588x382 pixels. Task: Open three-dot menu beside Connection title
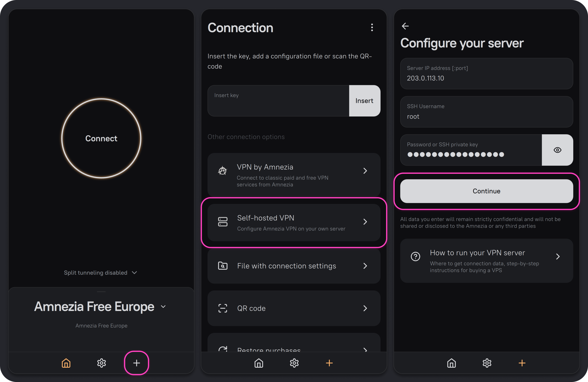click(372, 27)
